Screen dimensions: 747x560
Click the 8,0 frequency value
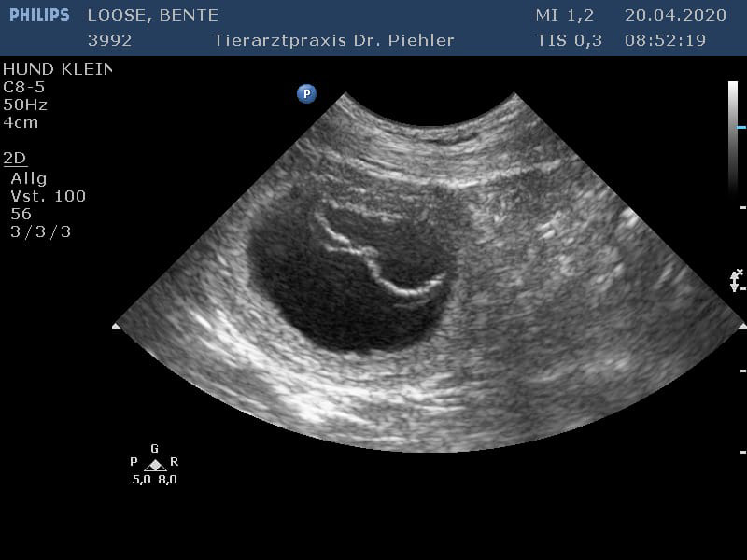[168, 480]
